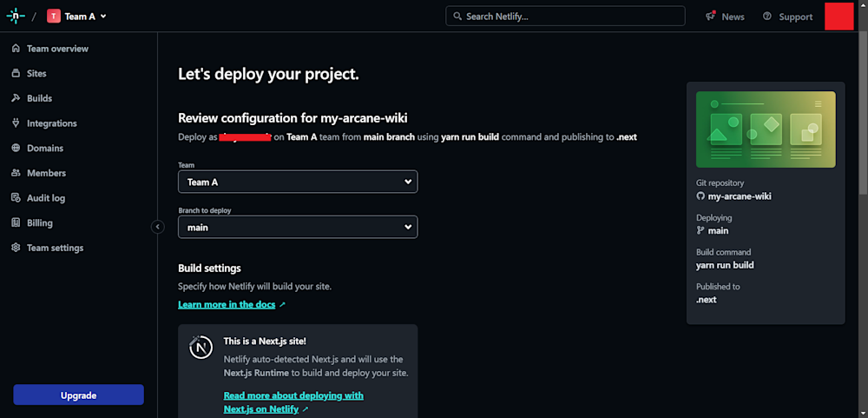The width and height of the screenshot is (868, 418).
Task: Click the GitHub icon beside my-arcane-wiki
Action: pos(700,196)
